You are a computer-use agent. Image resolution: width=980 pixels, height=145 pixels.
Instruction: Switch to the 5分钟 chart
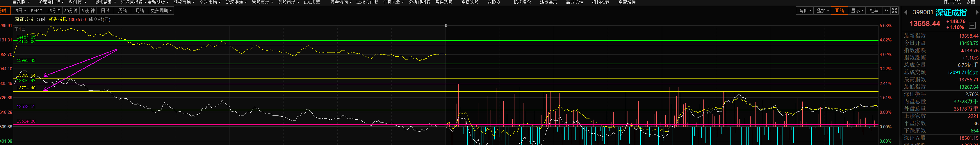point(37,11)
